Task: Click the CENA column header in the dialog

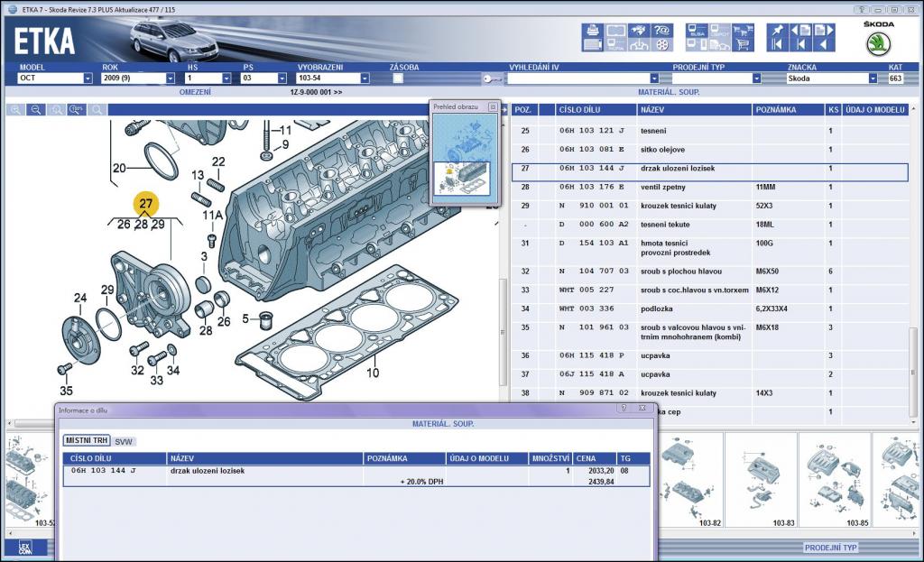Action: tap(595, 458)
